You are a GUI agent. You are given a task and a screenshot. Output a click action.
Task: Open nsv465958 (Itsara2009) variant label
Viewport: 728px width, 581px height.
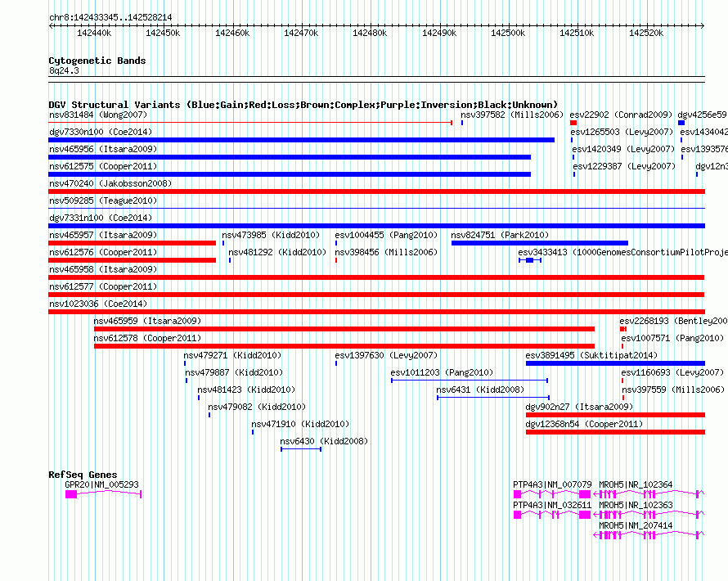[x=103, y=269]
